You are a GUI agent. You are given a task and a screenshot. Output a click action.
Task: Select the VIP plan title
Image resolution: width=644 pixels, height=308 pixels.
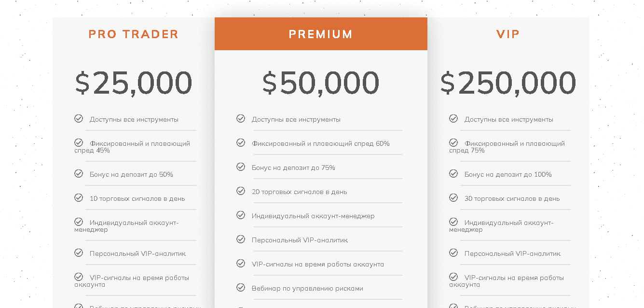(x=508, y=34)
